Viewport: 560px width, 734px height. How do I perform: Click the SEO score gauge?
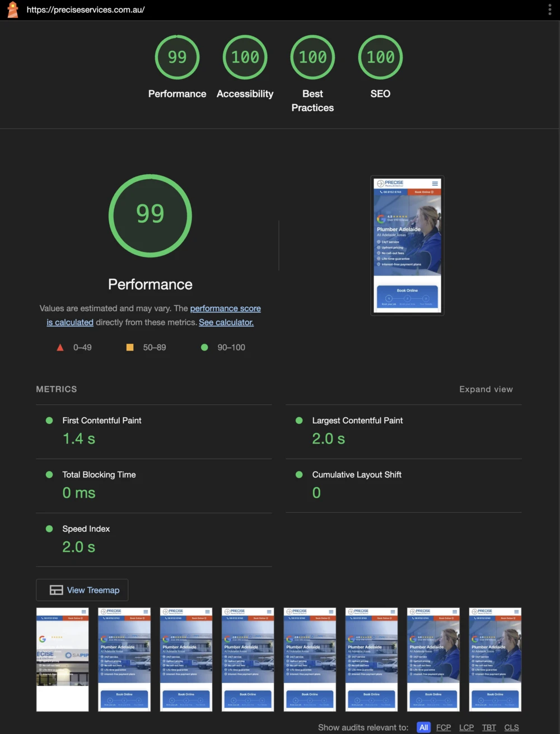(380, 57)
